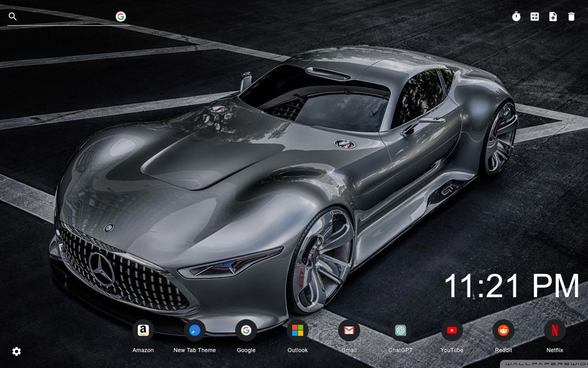Viewport: 588px width, 368px height.
Task: Click the Google label text
Action: pyautogui.click(x=246, y=350)
